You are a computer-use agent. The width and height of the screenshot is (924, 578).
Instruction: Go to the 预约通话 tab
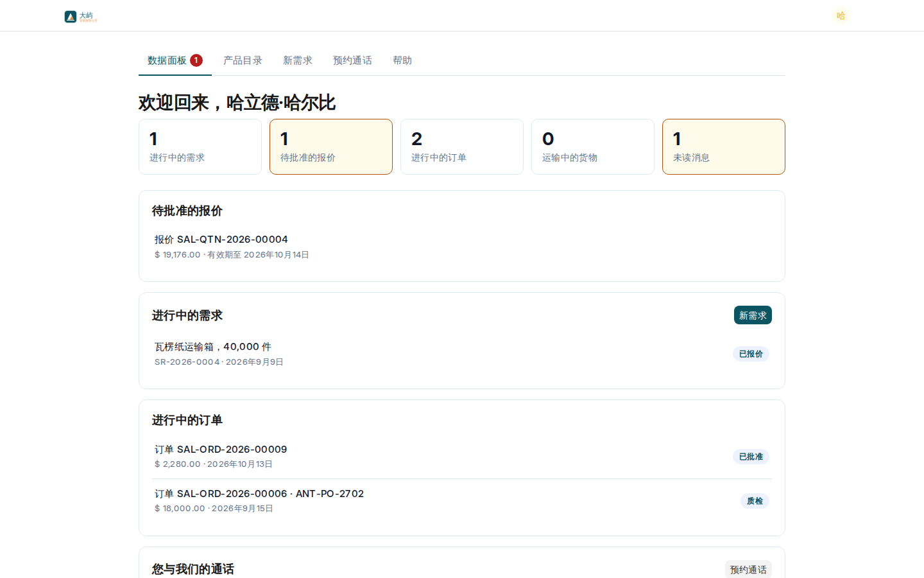[352, 60]
